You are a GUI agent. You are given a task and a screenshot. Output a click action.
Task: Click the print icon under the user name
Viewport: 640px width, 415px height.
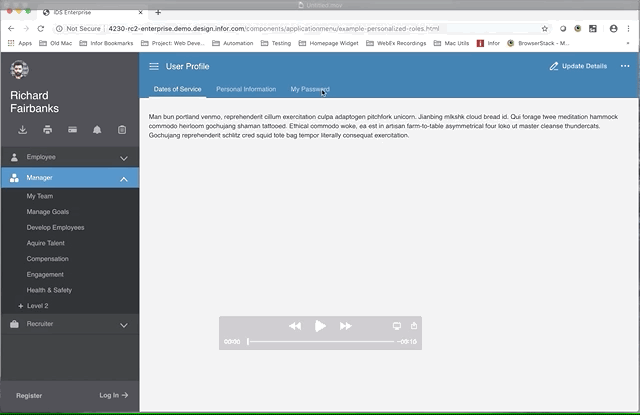click(x=48, y=130)
